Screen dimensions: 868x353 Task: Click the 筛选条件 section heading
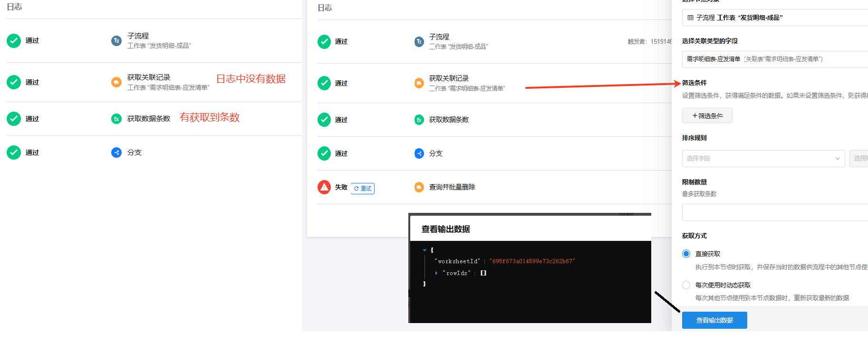click(x=694, y=83)
